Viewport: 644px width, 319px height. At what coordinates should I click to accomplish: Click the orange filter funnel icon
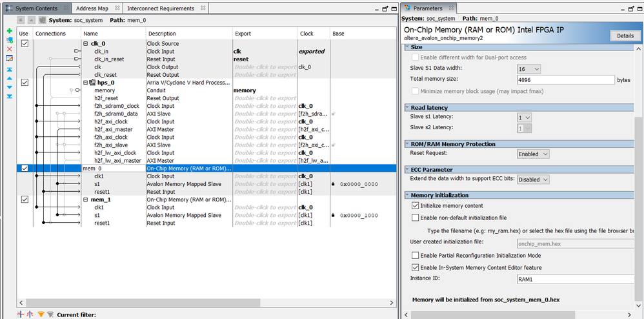click(x=41, y=314)
